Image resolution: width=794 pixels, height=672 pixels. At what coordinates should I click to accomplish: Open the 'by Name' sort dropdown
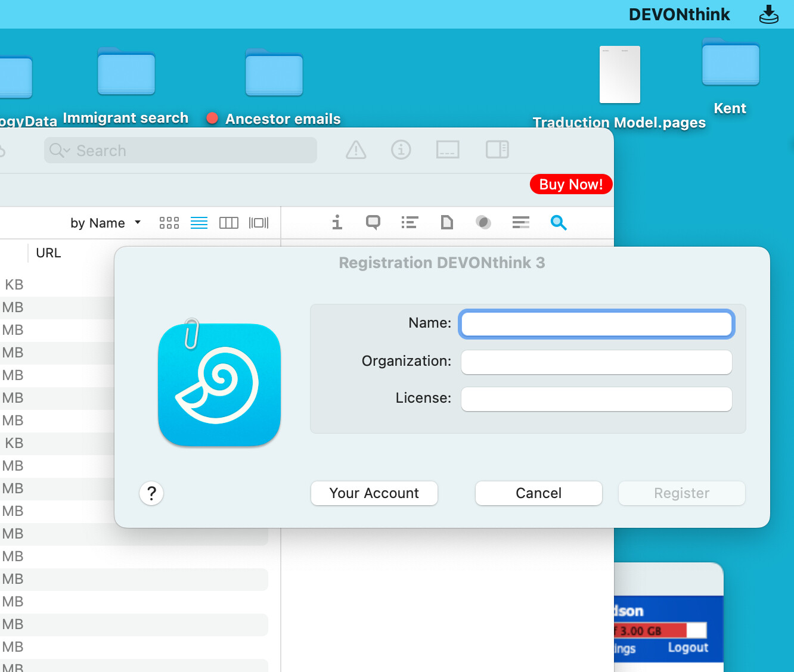click(106, 223)
